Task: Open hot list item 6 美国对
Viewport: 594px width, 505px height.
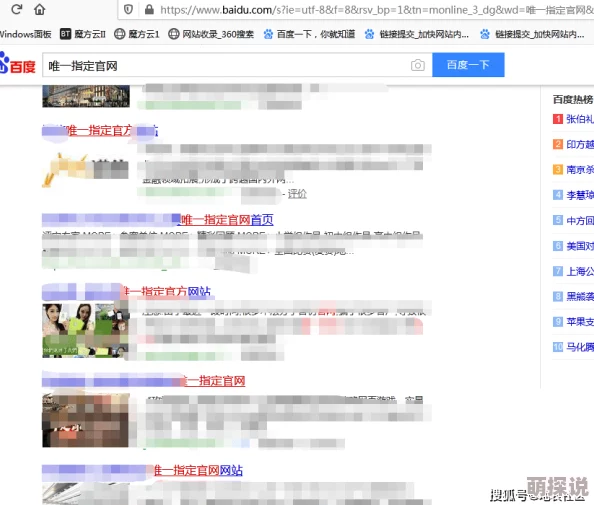Action: pos(573,246)
